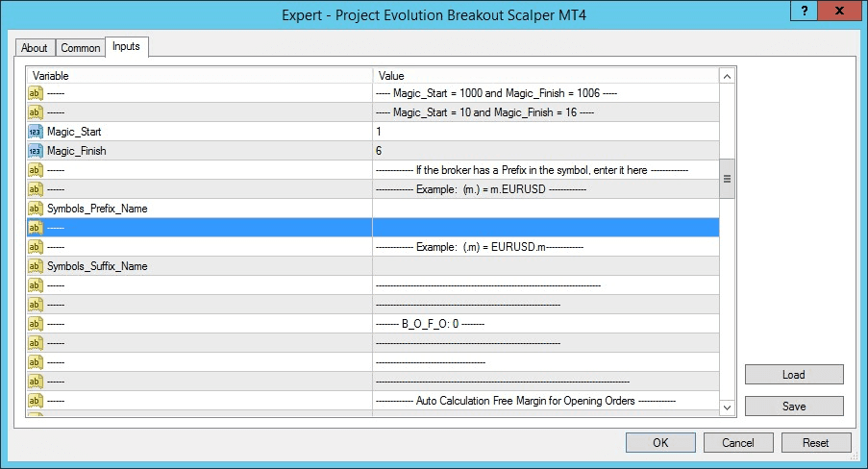Click the Cancel button
The height and width of the screenshot is (469, 868).
[x=738, y=443]
